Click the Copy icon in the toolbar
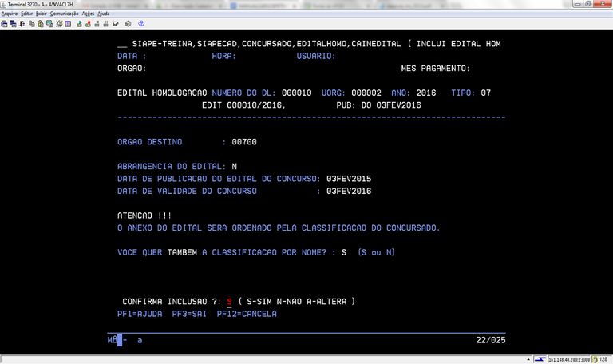 [30, 24]
